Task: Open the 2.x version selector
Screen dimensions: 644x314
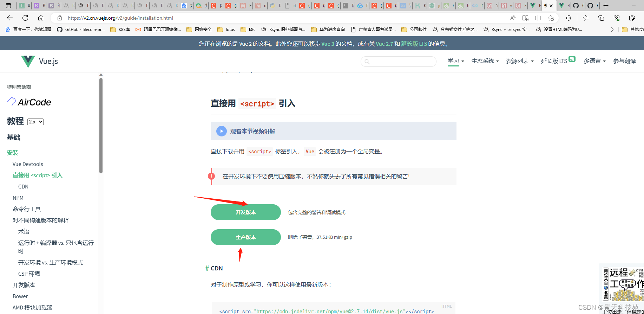Action: (x=35, y=122)
